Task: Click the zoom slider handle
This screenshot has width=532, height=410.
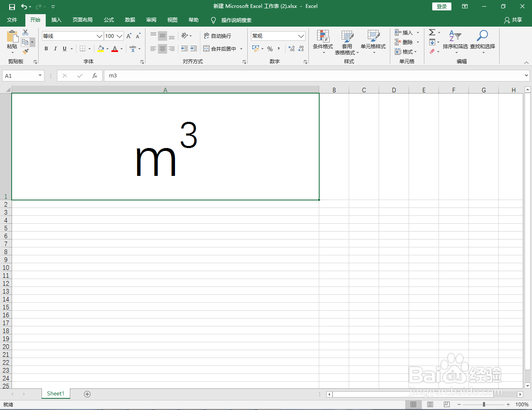Action: coord(484,404)
